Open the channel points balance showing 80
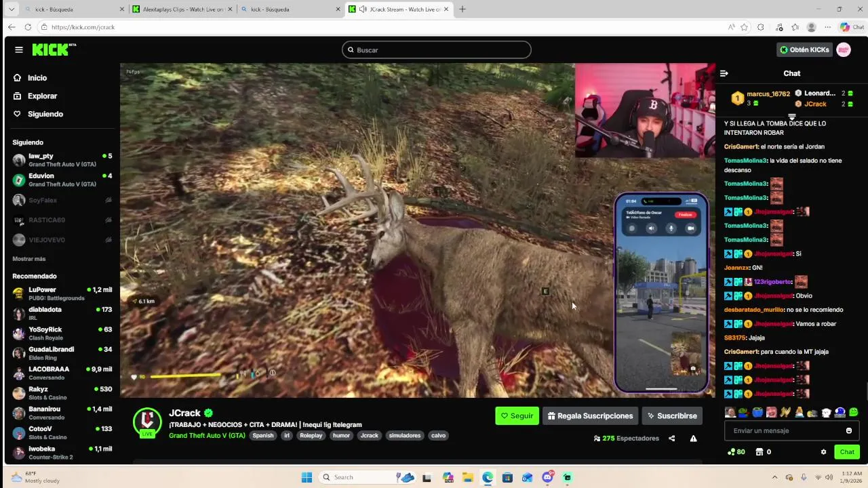Screen dimensions: 868x488 (x=736, y=452)
